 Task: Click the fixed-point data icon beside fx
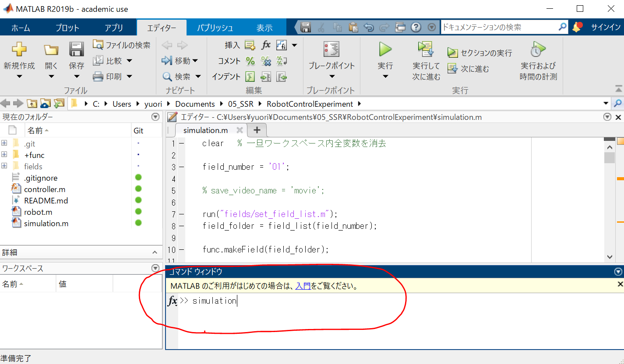(x=282, y=45)
